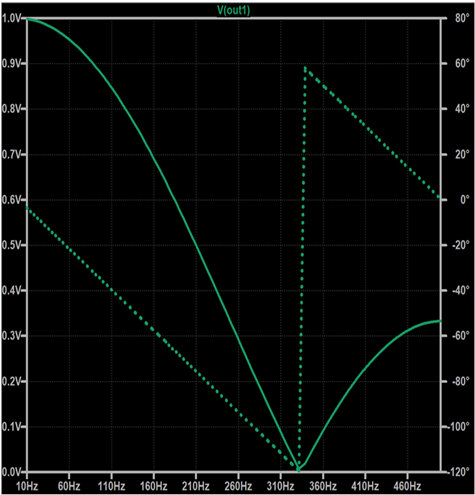Screen dimensions: 475x495
Task: Click the 110Hz frequency axis label
Action: (111, 486)
